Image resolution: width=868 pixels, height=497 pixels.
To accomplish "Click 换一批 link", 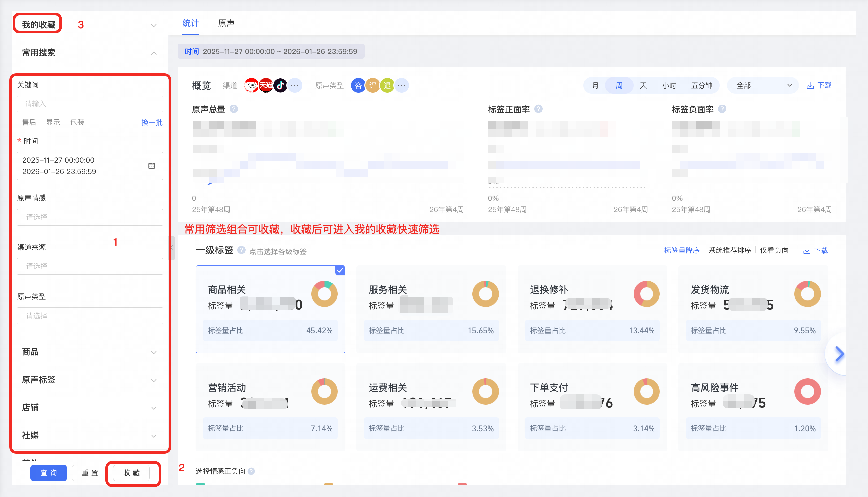I will point(152,123).
